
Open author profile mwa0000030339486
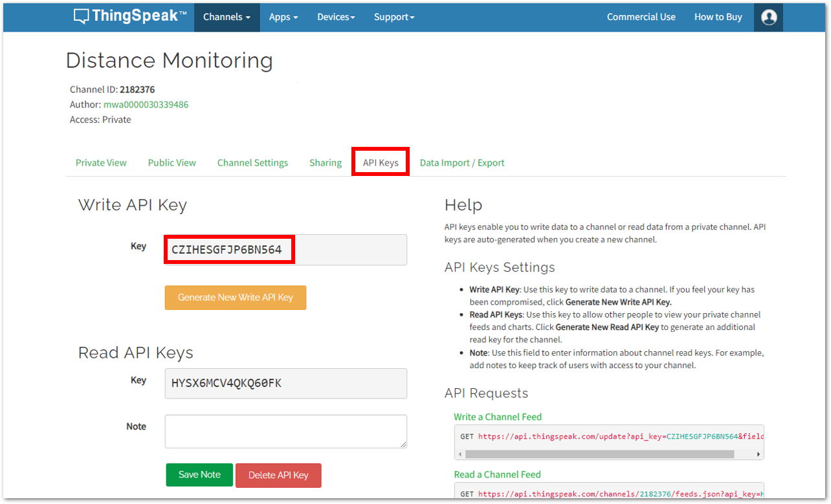(146, 104)
